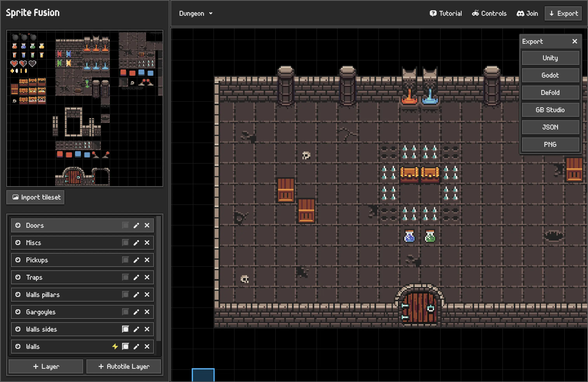Screen dimensions: 588x382
Task: Rename the Walls layer with pencil icon
Action: pyautogui.click(x=136, y=346)
